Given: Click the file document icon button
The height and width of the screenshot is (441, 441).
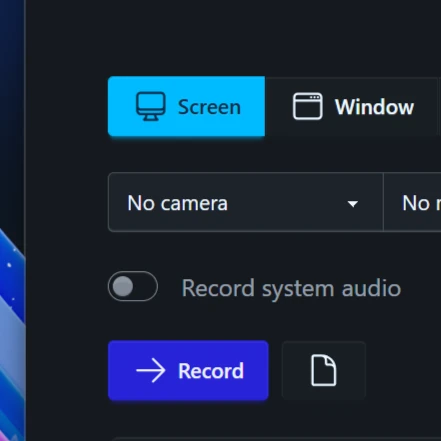Looking at the screenshot, I should point(324,370).
